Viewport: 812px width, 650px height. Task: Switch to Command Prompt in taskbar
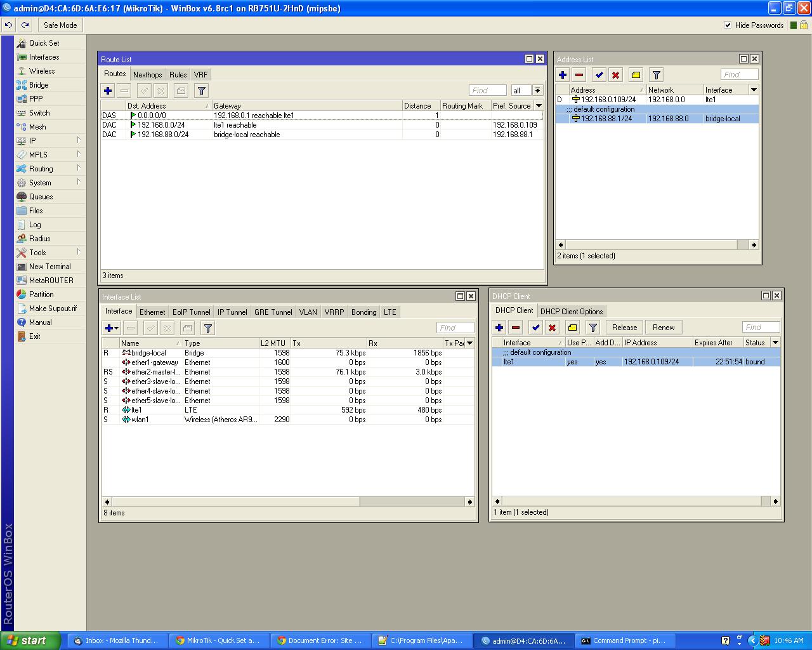625,640
